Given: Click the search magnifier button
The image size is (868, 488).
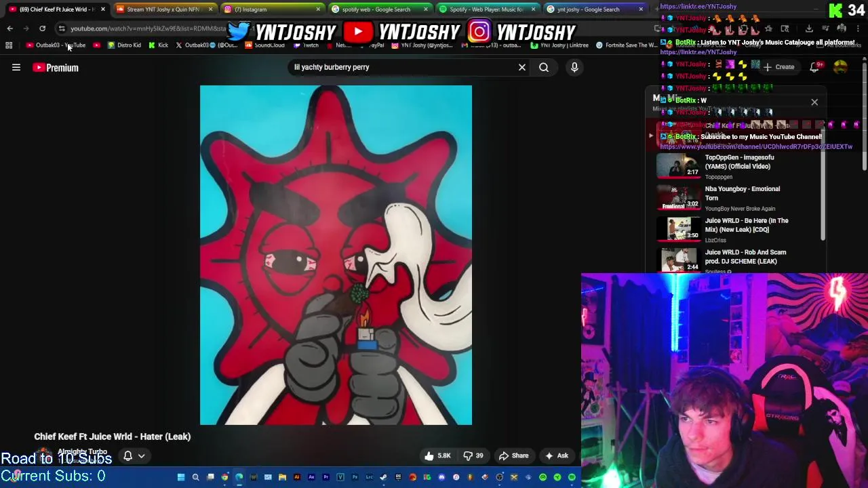Looking at the screenshot, I should point(544,67).
